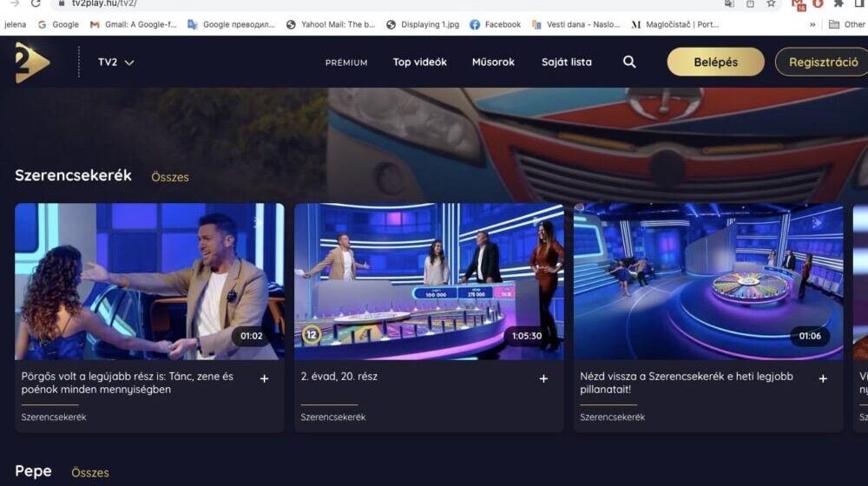Open Yahoo! Mail bookmark
Image resolution: width=868 pixels, height=486 pixels.
[x=331, y=24]
